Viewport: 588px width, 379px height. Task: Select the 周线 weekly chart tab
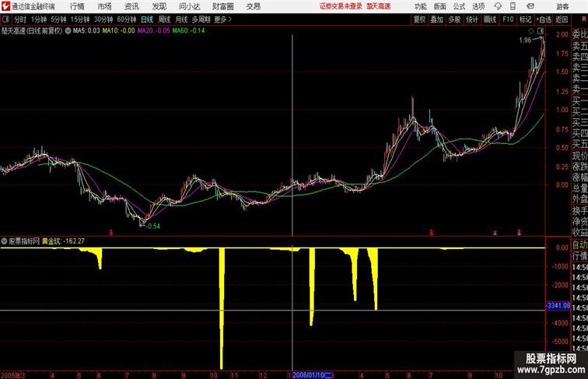tap(164, 19)
